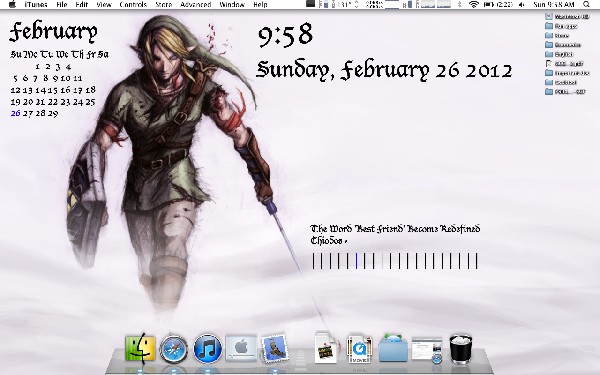This screenshot has height=375, width=600.
Task: Open the QuickTime movie file in dock
Action: [x=359, y=349]
